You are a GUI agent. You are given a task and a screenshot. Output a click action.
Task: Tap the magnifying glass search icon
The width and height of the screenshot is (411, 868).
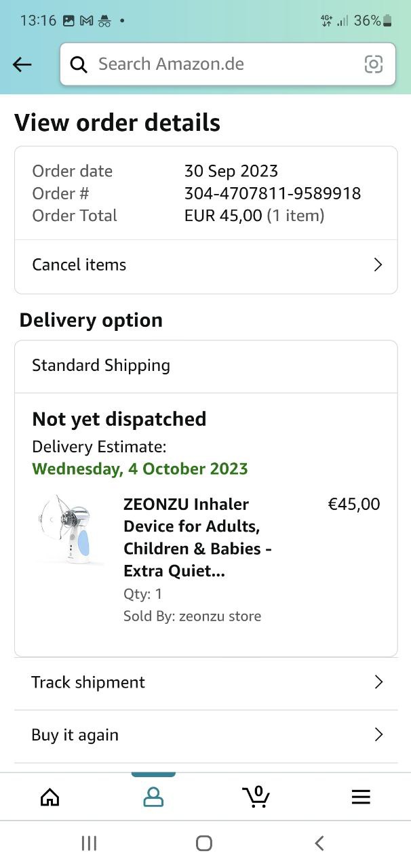(79, 64)
